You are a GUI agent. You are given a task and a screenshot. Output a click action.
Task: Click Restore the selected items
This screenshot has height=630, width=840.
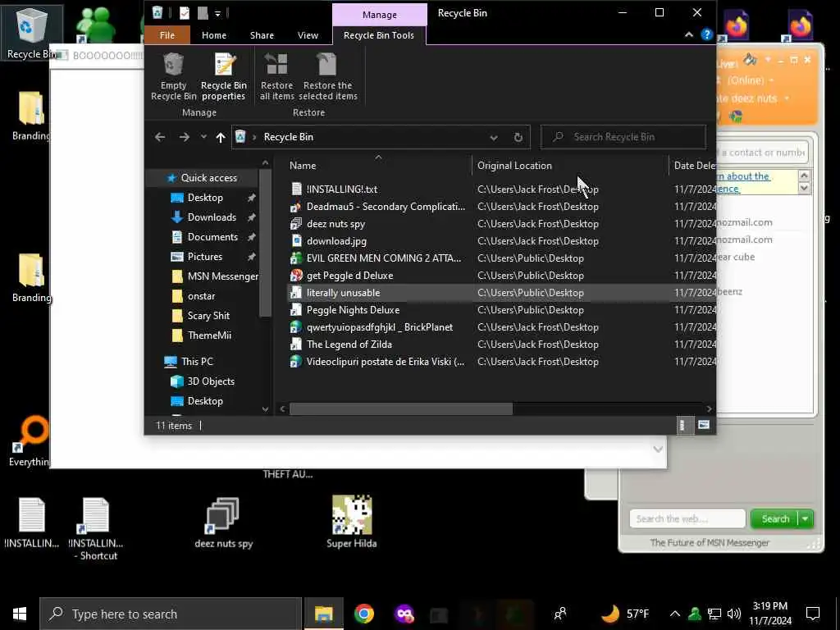(328, 76)
